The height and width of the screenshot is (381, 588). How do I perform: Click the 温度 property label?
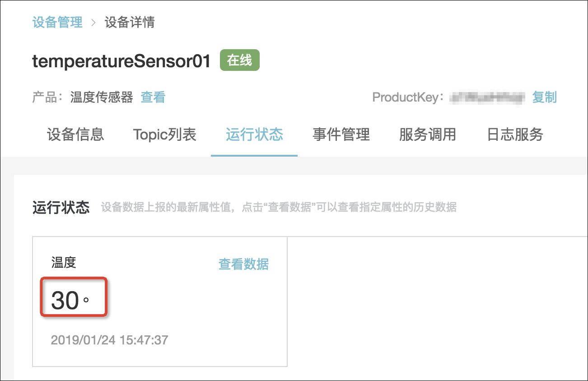(x=64, y=262)
